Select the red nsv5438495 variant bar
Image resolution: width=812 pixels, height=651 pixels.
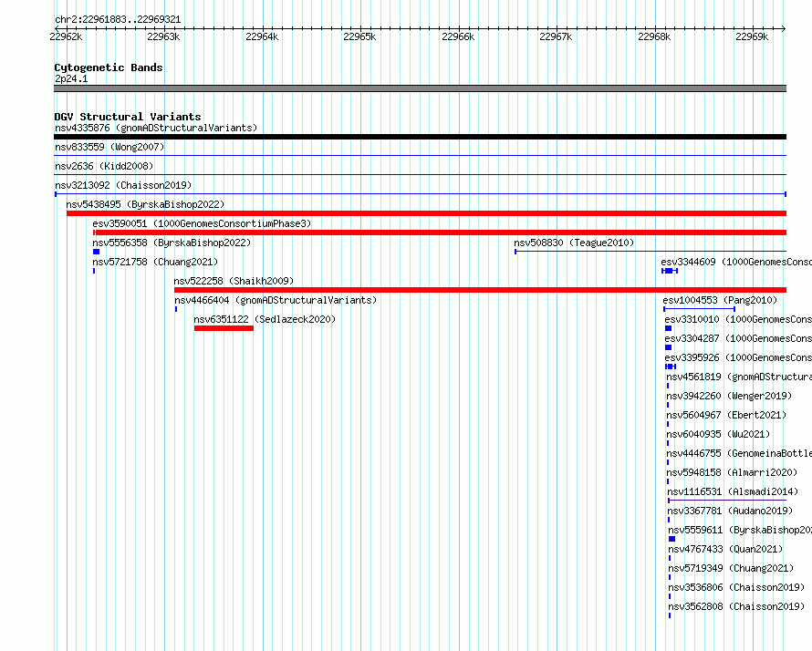pyautogui.click(x=427, y=213)
